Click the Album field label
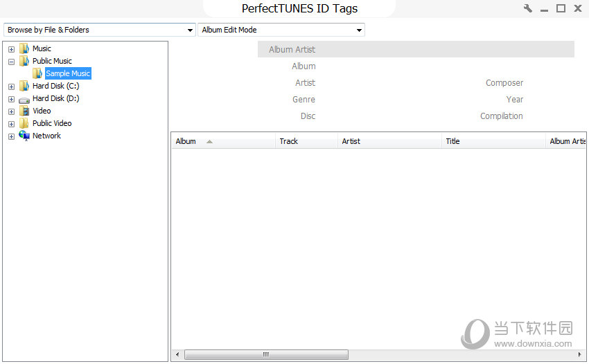This screenshot has height=364, width=589. coord(304,66)
